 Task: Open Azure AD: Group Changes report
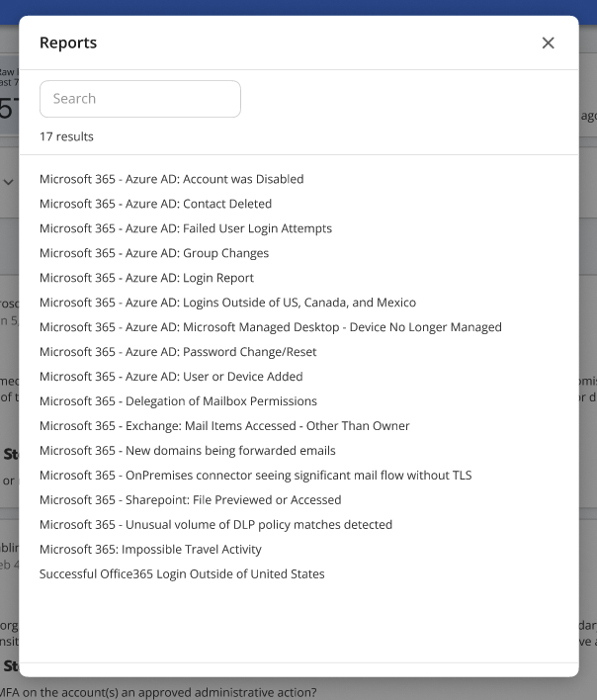point(154,253)
